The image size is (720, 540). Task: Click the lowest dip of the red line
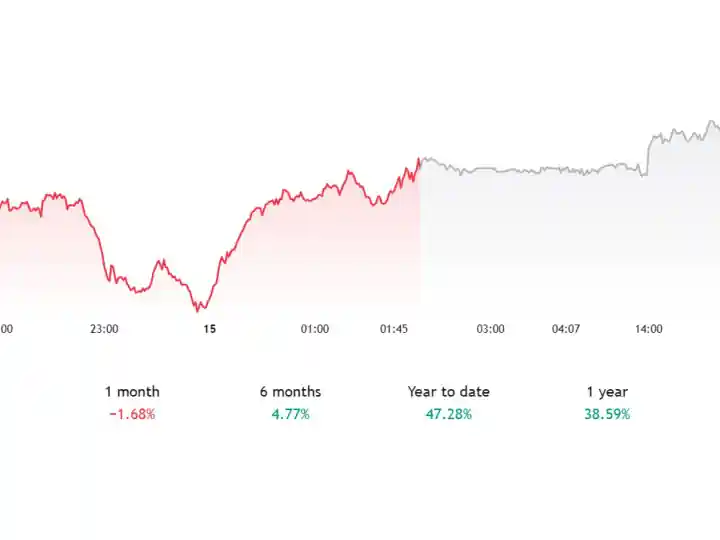[198, 310]
